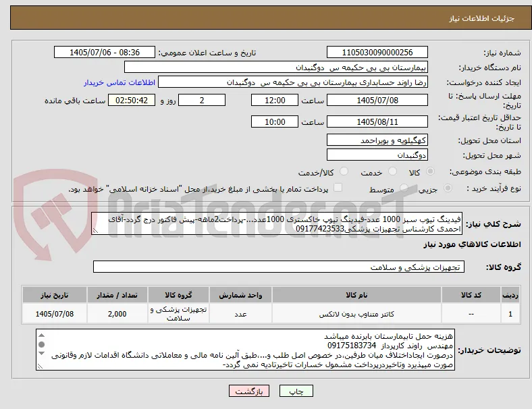The height and width of the screenshot is (409, 532).
Task: Click the page title جزئیات اطلاعات نیاز
Action: tap(482, 18)
